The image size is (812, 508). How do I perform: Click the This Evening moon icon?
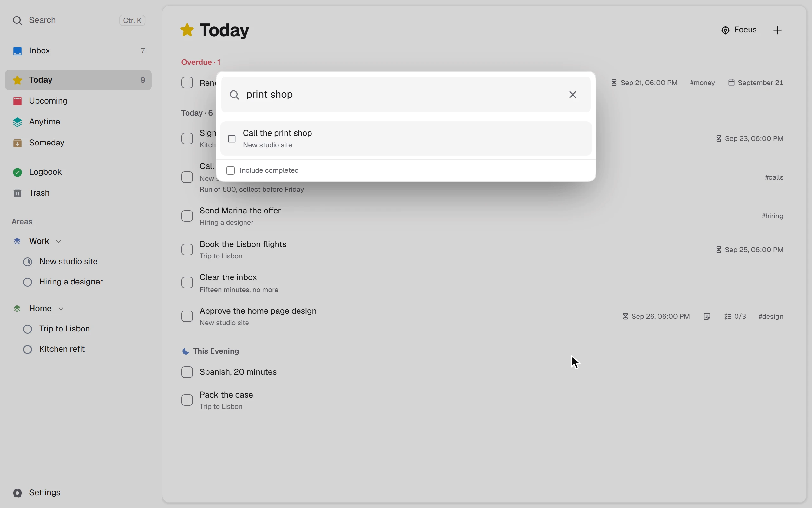coord(185,351)
